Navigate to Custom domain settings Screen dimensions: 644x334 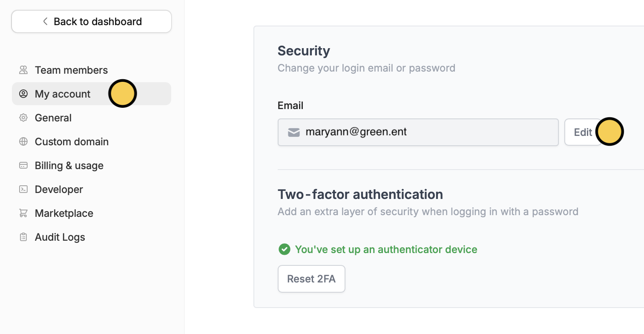point(72,141)
